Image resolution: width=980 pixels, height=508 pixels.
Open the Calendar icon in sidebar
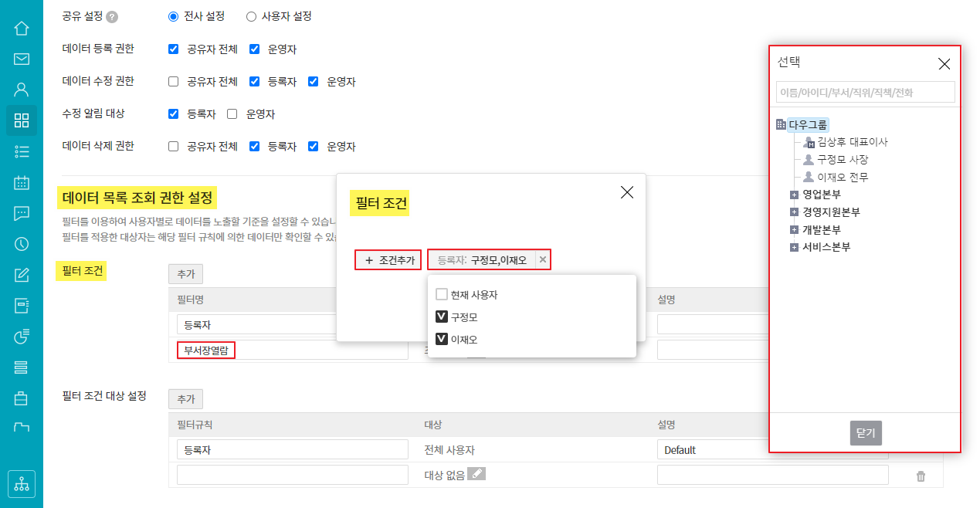(22, 182)
